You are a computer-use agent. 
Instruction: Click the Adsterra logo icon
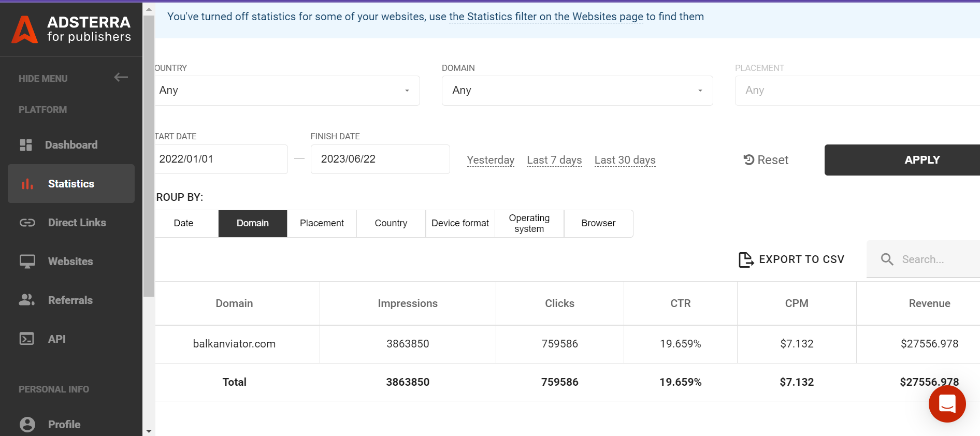(x=24, y=29)
